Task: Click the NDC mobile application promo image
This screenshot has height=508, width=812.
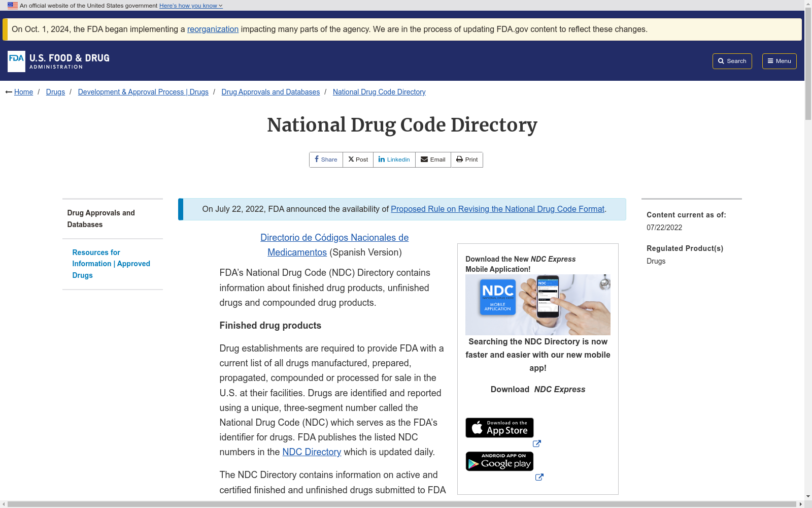Action: click(x=537, y=304)
